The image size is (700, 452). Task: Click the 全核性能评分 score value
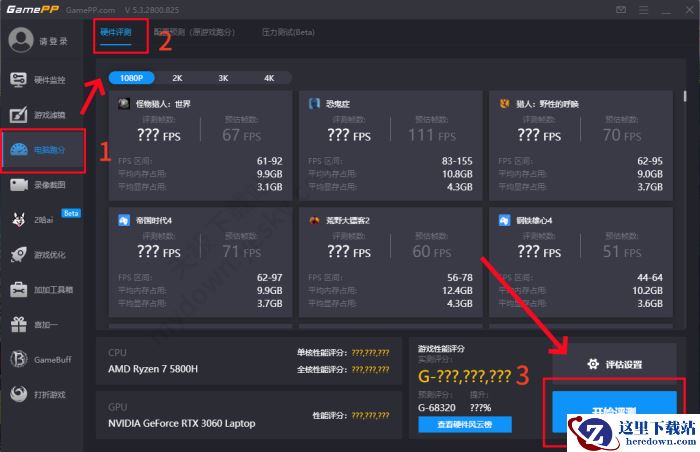point(370,369)
